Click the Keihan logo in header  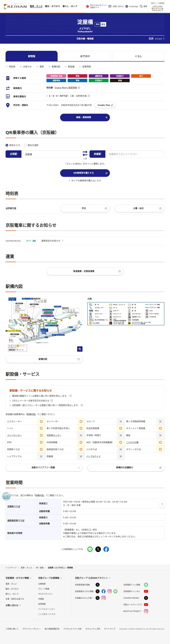[15, 6]
